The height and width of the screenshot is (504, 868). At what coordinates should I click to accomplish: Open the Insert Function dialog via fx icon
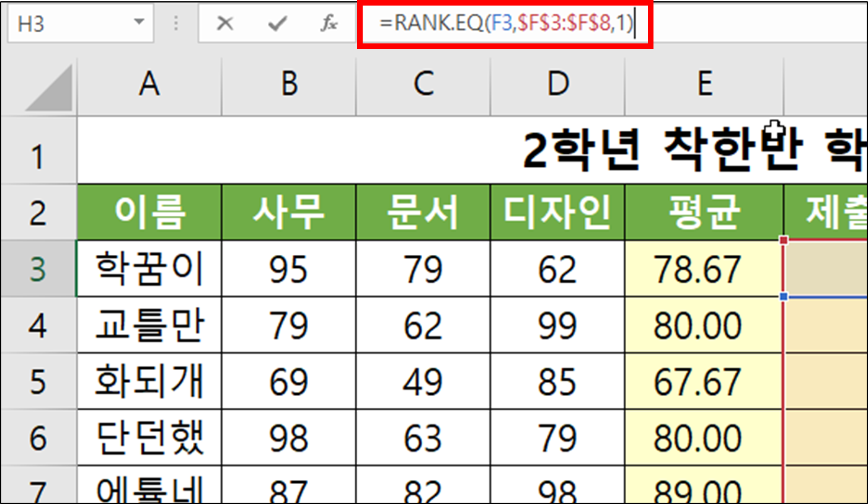329,23
